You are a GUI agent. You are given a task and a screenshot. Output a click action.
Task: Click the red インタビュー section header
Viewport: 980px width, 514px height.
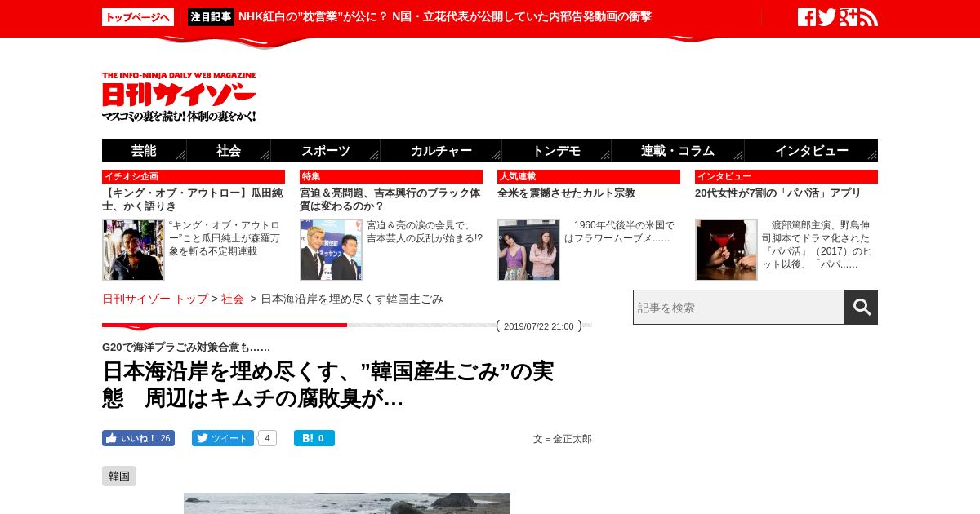tap(786, 176)
